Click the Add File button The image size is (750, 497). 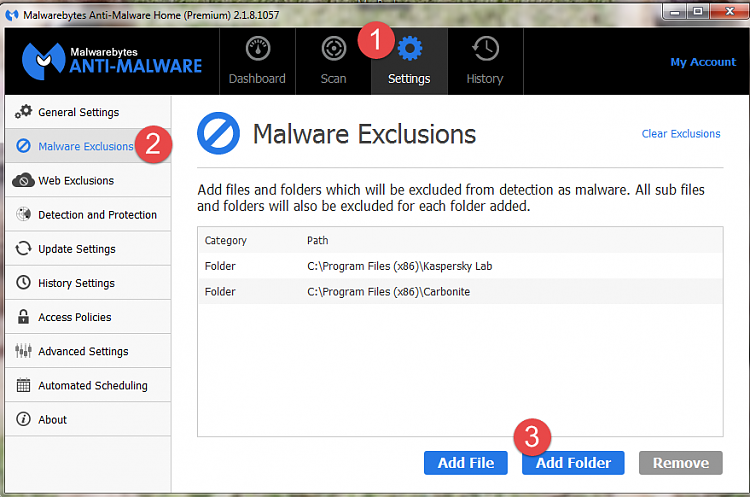pyautogui.click(x=465, y=463)
